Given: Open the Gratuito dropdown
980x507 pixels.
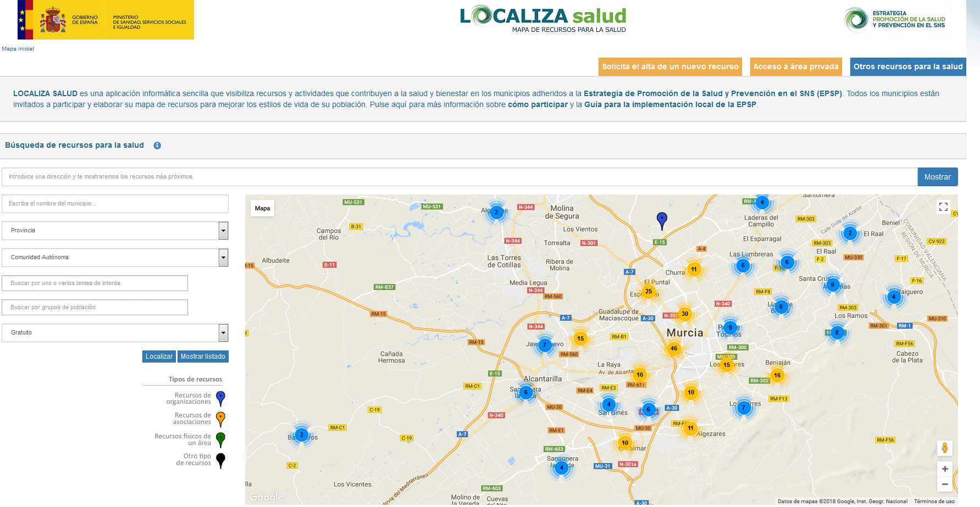Looking at the screenshot, I should 115,333.
